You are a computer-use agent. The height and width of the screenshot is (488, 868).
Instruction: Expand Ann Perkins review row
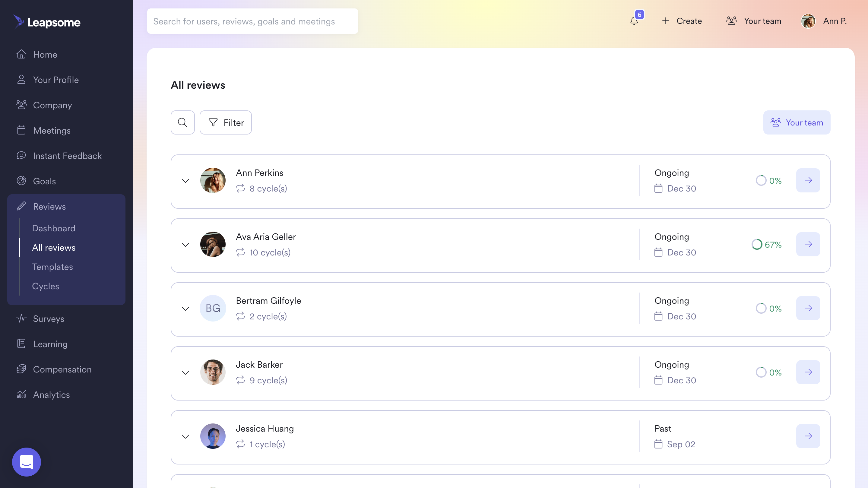point(185,181)
